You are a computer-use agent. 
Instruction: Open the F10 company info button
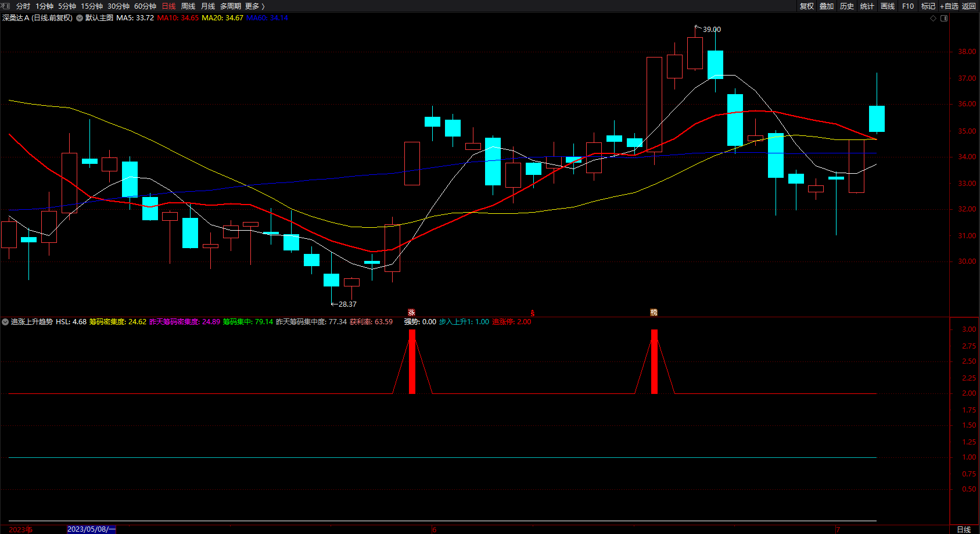click(908, 6)
